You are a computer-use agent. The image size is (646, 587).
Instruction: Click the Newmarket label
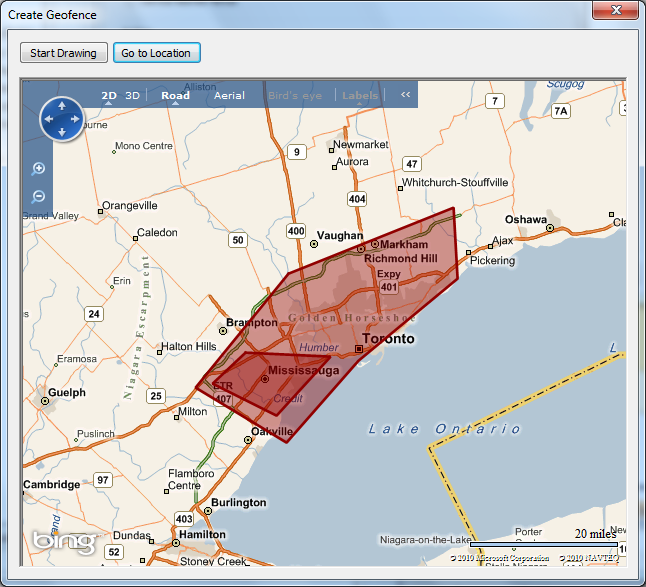(361, 145)
